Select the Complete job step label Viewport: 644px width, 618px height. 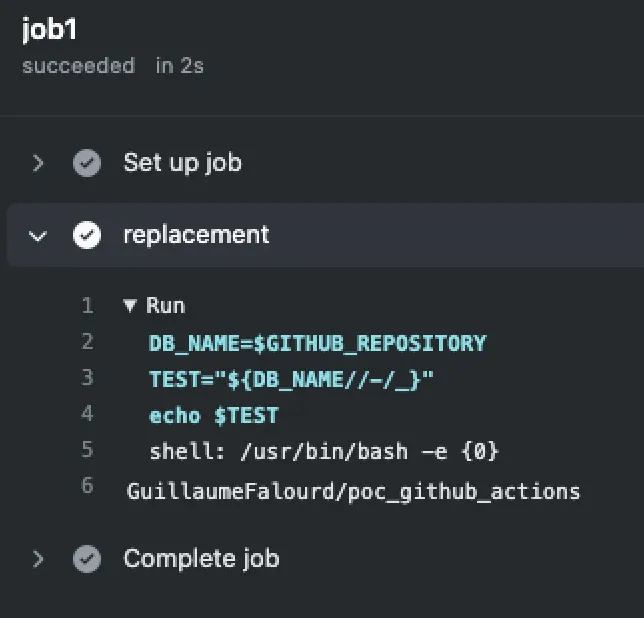point(201,559)
